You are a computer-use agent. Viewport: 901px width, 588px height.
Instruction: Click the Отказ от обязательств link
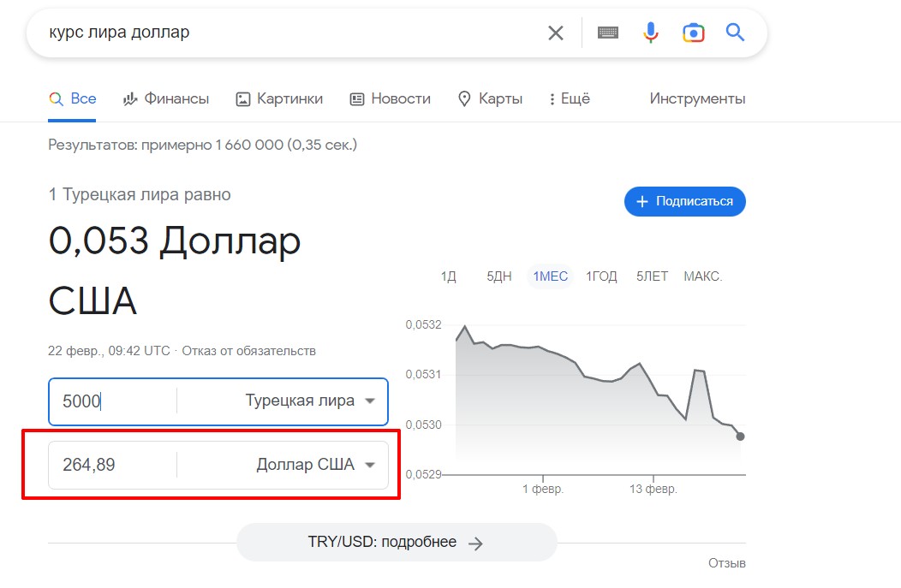coord(249,351)
